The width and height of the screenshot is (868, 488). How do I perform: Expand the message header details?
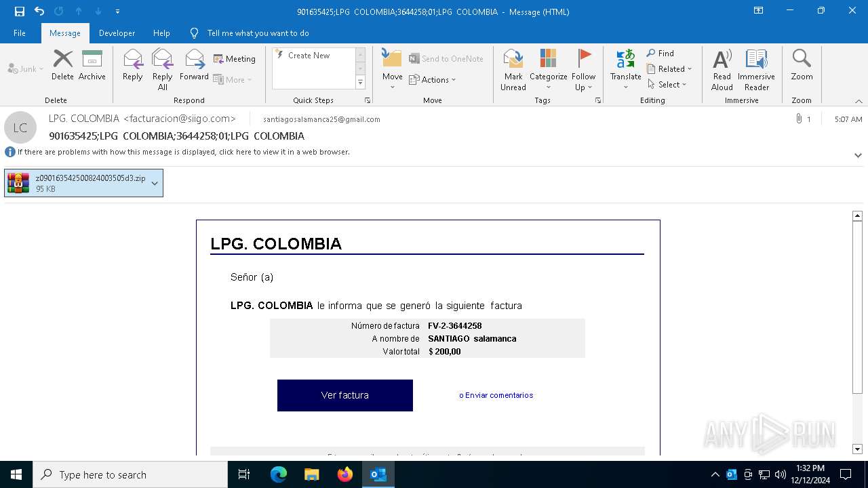tap(858, 155)
